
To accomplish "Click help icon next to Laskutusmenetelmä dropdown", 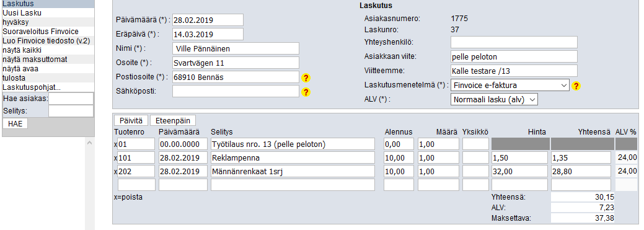I will click(x=576, y=86).
